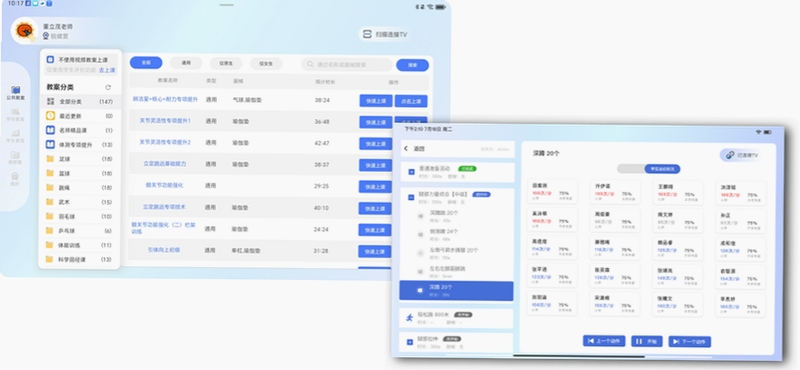Select the 轻松跑 800米 running item
This screenshot has height=370, width=800.
[456, 318]
